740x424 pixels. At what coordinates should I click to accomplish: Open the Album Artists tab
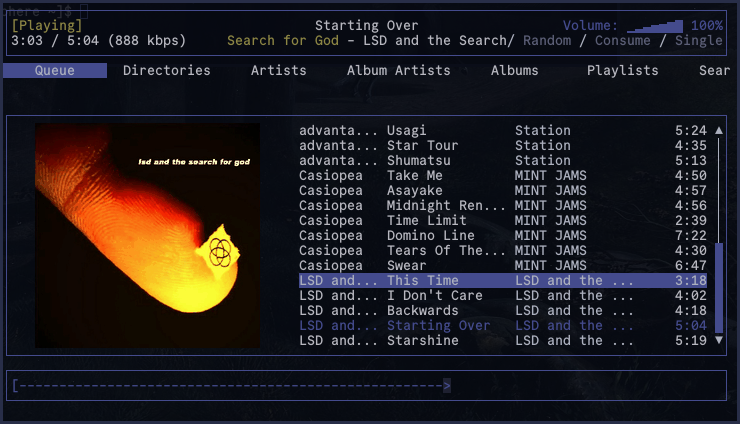point(398,70)
